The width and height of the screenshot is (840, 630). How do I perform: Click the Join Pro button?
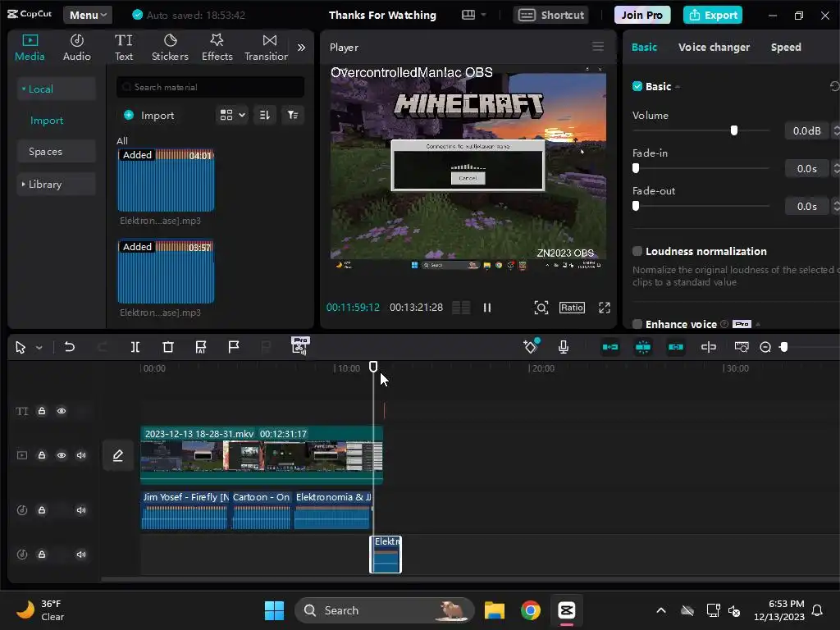[641, 15]
